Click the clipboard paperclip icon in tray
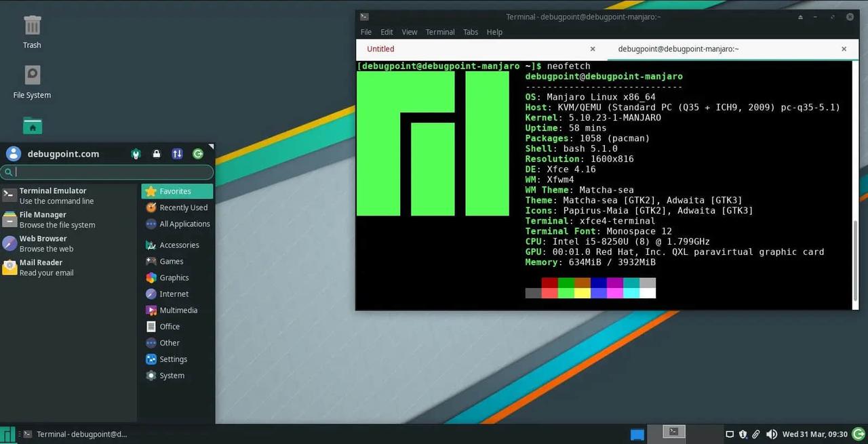 (756, 434)
